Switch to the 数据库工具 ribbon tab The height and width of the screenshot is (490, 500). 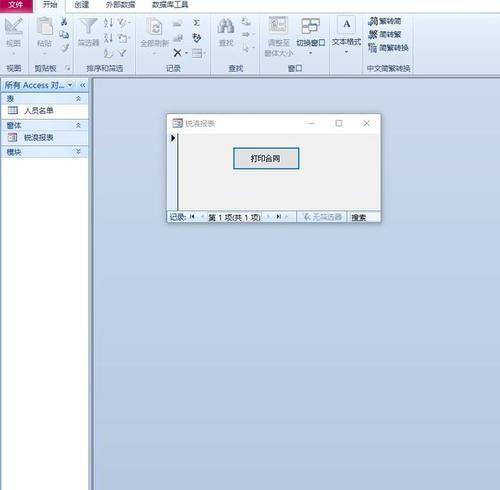[170, 5]
